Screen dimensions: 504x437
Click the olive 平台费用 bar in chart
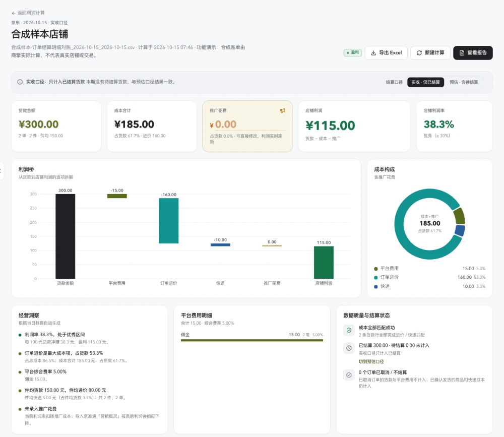click(x=117, y=196)
